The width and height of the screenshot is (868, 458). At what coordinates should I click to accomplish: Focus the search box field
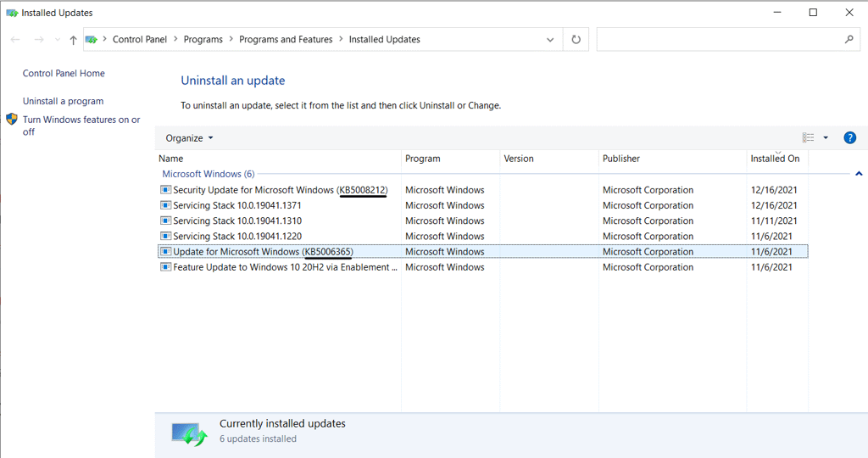[720, 39]
